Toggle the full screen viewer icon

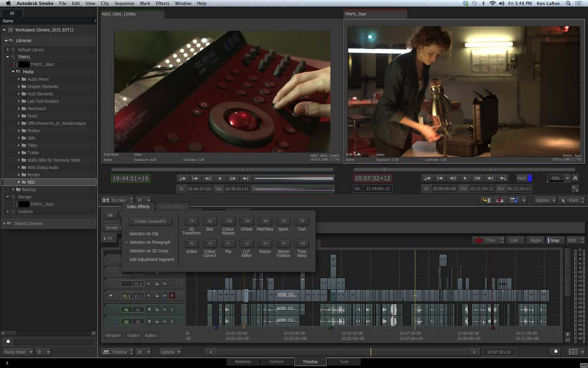575,189
